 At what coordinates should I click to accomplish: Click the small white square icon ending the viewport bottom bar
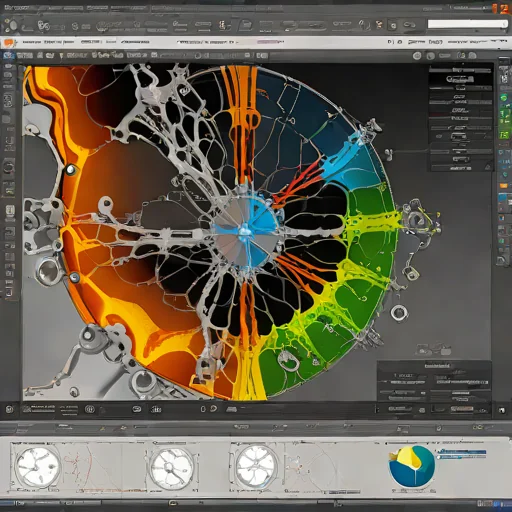coord(502,410)
